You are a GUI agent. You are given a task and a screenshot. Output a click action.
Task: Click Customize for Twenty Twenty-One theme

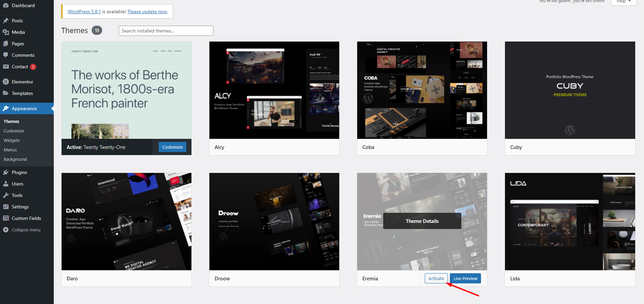click(x=172, y=147)
